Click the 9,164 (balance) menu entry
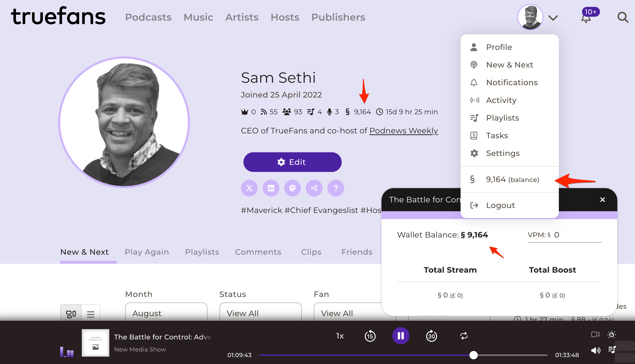Viewport: 635px width, 364px height. 509,180
